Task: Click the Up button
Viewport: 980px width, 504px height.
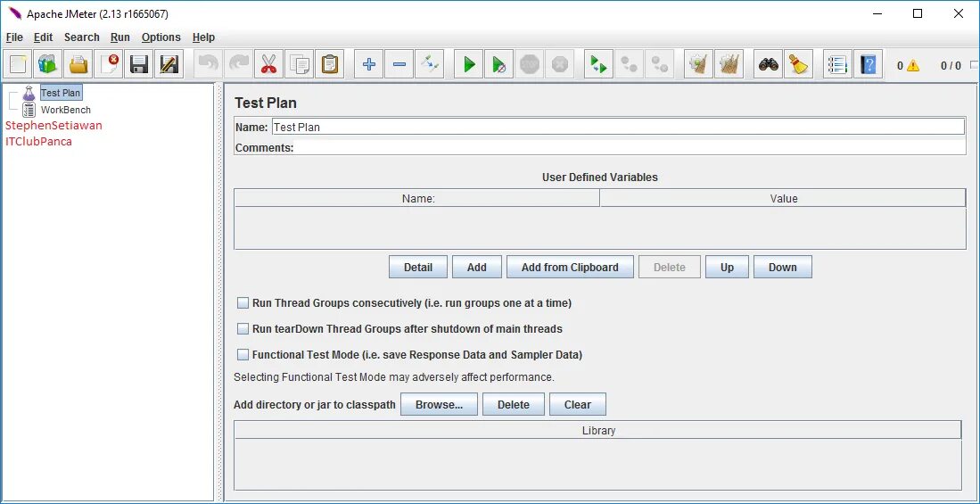Action: point(727,267)
